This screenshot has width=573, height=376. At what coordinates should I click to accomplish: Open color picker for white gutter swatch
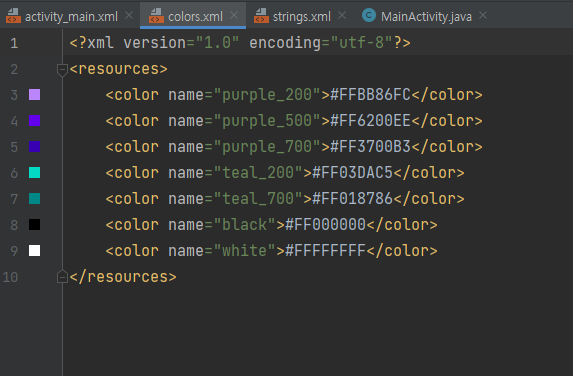(x=34, y=251)
